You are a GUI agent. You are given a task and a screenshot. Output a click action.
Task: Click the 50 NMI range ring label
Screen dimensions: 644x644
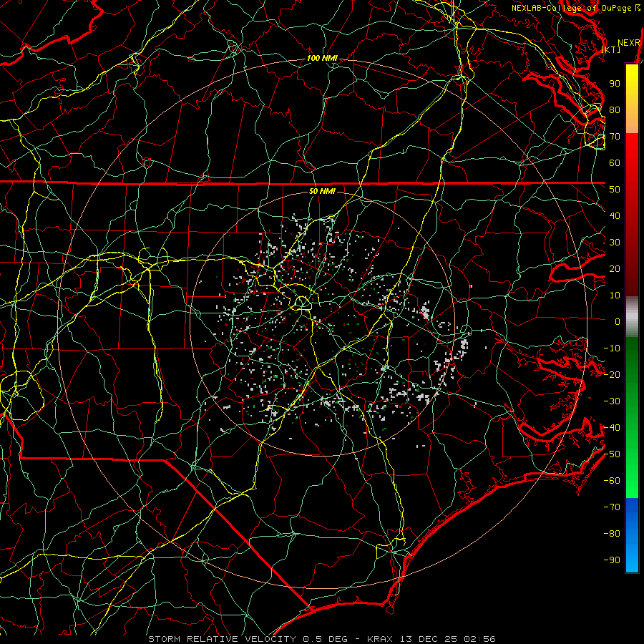point(322,191)
